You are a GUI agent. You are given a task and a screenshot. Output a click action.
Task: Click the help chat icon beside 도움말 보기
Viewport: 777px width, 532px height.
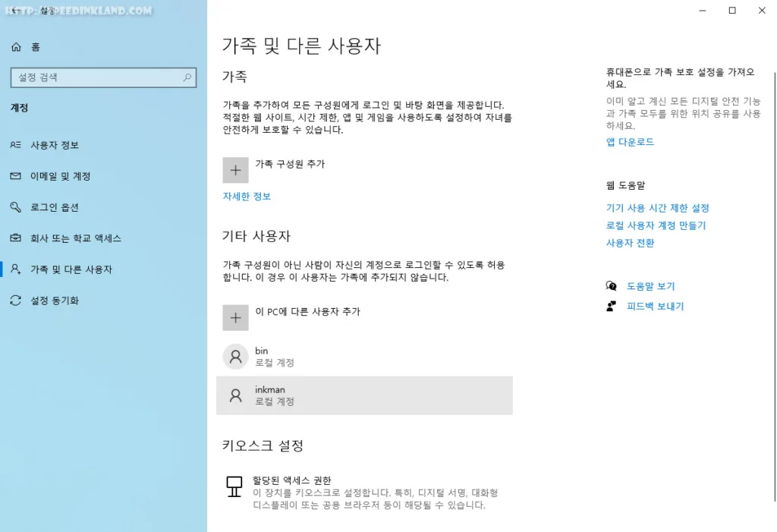click(612, 286)
